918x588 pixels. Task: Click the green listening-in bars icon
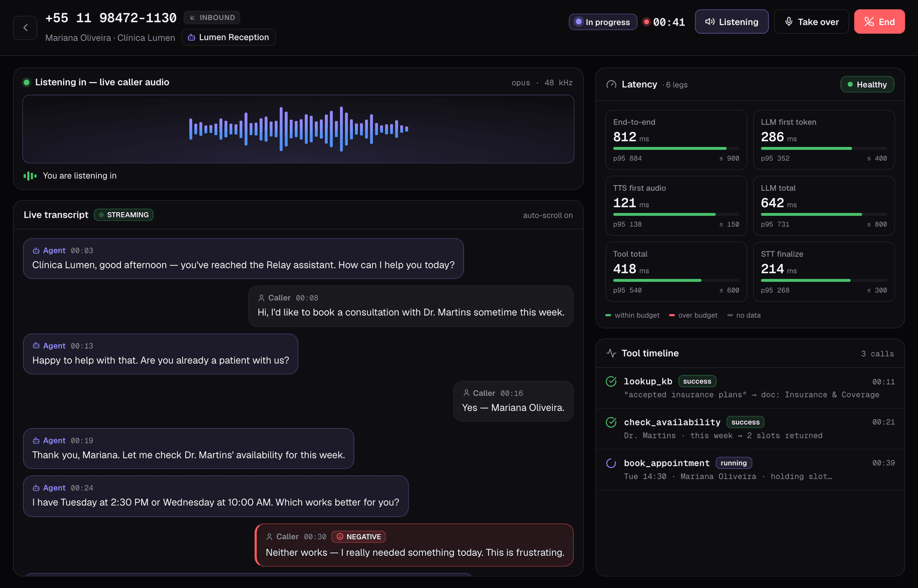[x=30, y=176]
